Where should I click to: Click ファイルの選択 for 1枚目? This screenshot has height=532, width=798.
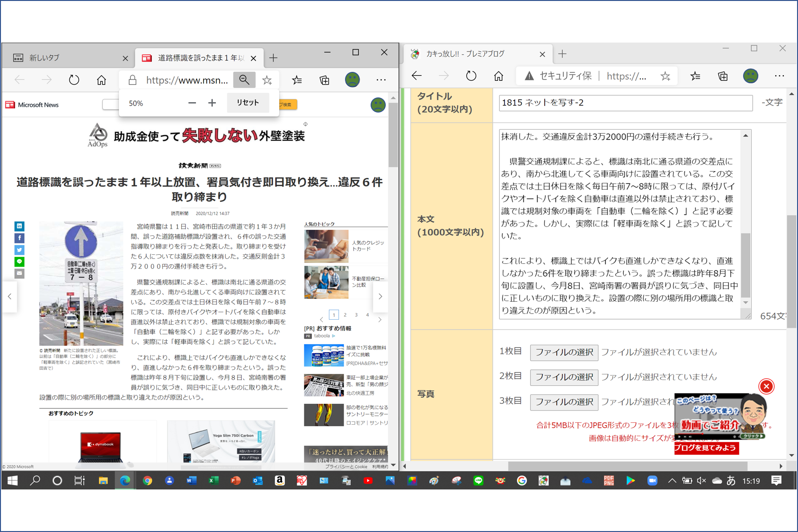(x=564, y=352)
